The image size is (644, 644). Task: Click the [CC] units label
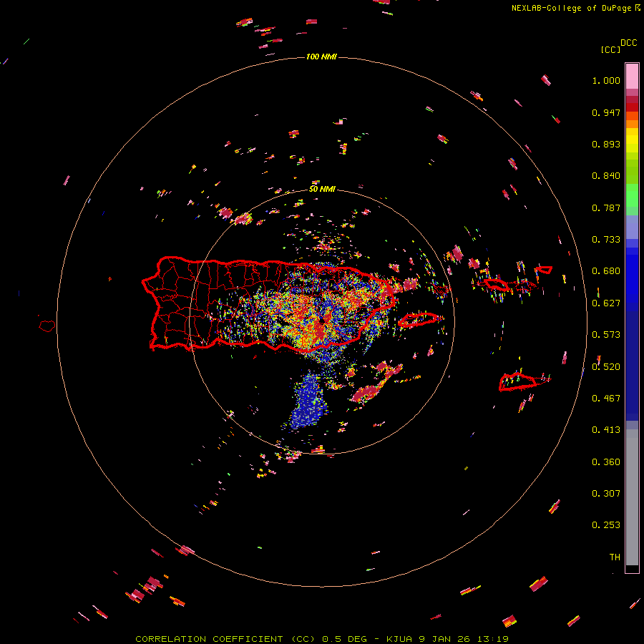pos(610,49)
